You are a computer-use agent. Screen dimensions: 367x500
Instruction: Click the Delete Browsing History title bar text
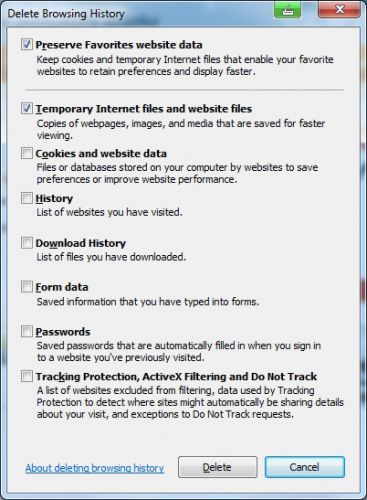click(66, 14)
